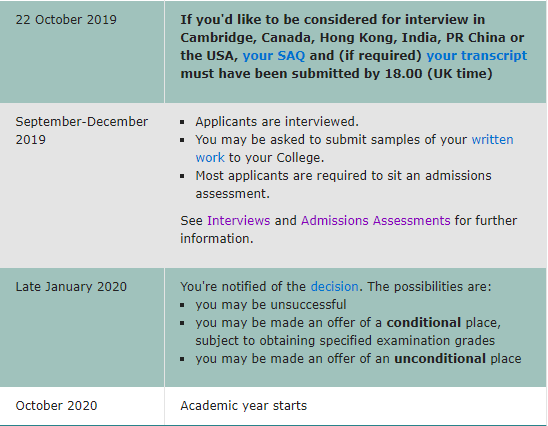Click the 'You may be asked to submit' bullet
Image resolution: width=548 pixels, height=426 pixels.
click(x=354, y=149)
